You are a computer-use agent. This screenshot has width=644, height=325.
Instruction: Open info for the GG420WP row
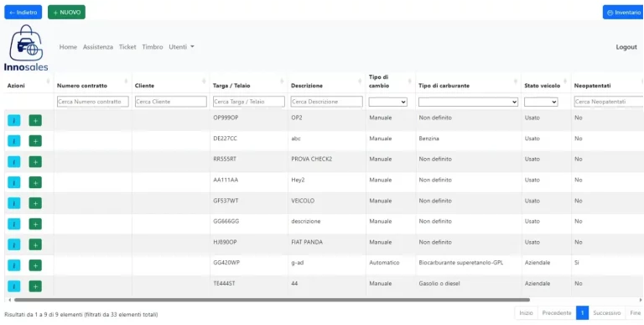tap(14, 265)
